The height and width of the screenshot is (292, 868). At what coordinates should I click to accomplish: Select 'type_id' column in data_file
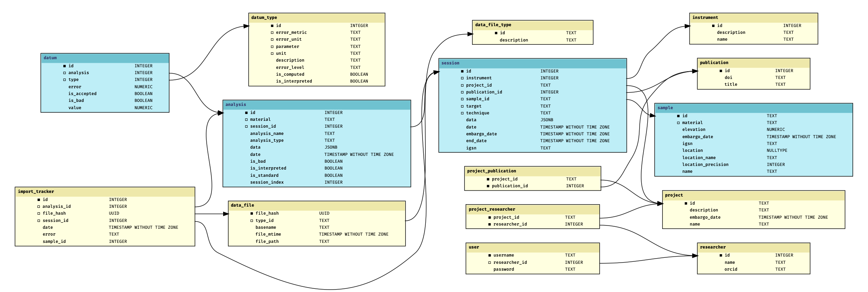click(x=265, y=221)
